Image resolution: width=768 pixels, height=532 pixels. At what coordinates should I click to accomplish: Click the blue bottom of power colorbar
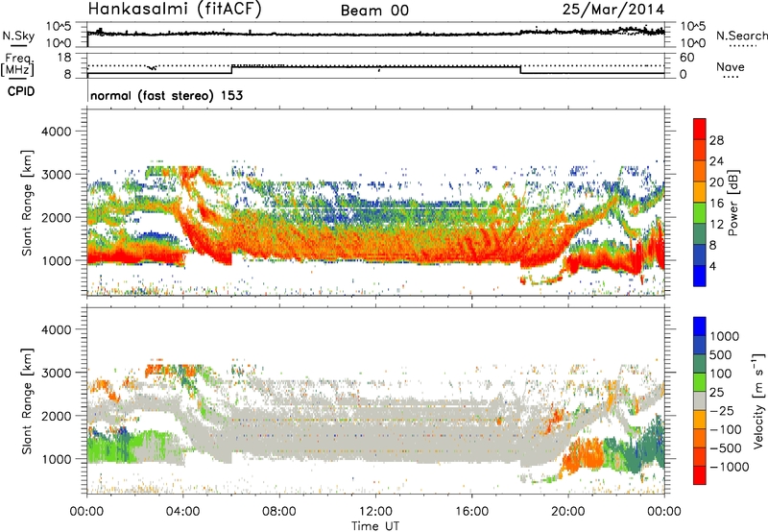coord(700,277)
